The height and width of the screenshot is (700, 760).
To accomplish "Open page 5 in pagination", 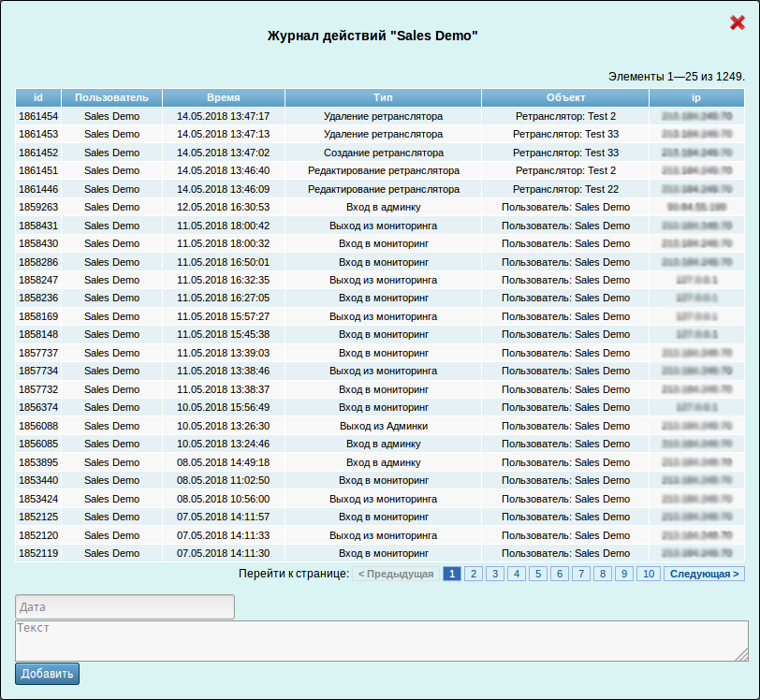I will (x=538, y=574).
